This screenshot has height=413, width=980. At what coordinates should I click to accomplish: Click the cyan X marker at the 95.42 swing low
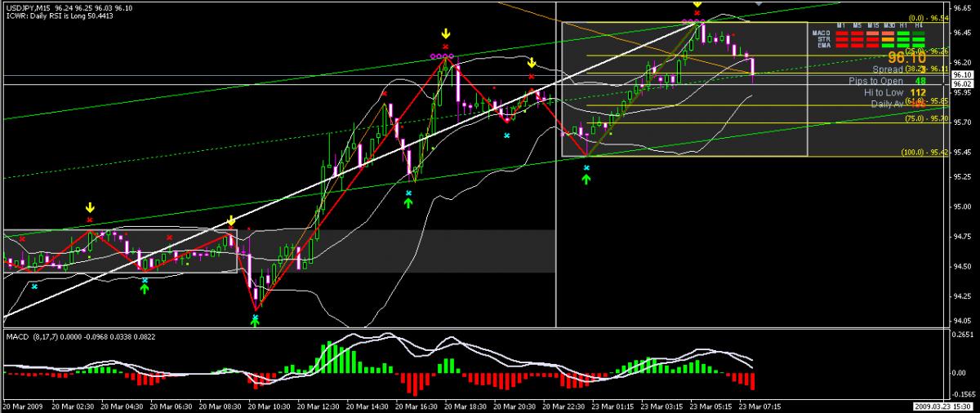[586, 167]
